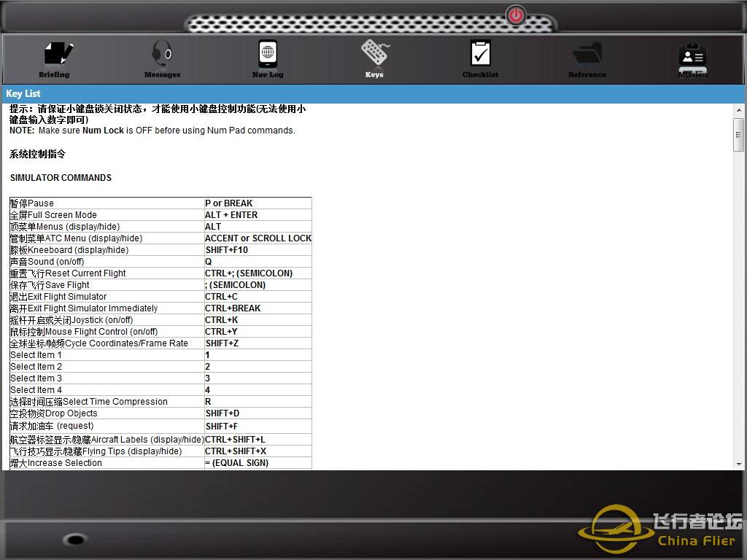Select the 退出Exit Flight Simulator row
The image size is (747, 560).
pyautogui.click(x=160, y=297)
